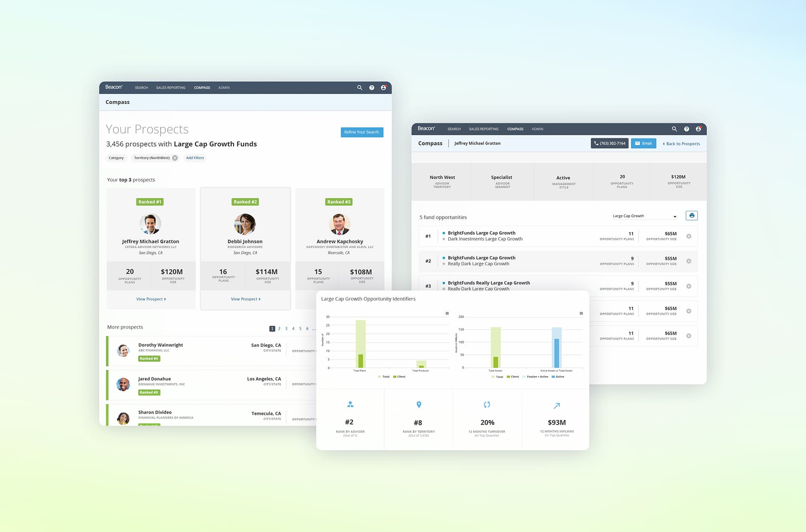806x532 pixels.
Task: Click the Refine Your Search button
Action: [x=362, y=132]
